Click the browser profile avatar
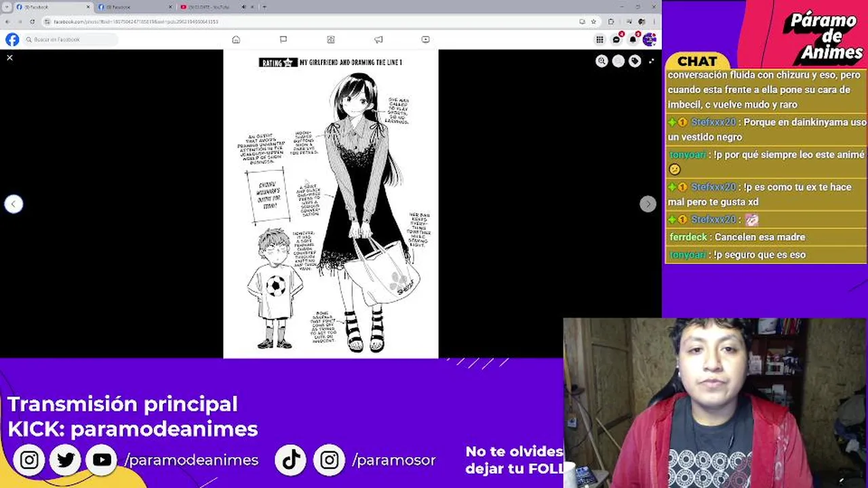 [x=640, y=22]
